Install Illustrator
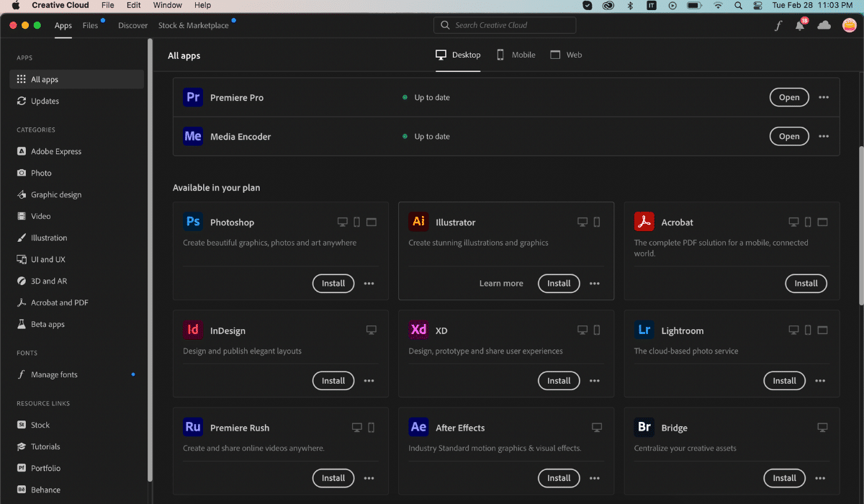864x504 pixels. click(x=559, y=283)
